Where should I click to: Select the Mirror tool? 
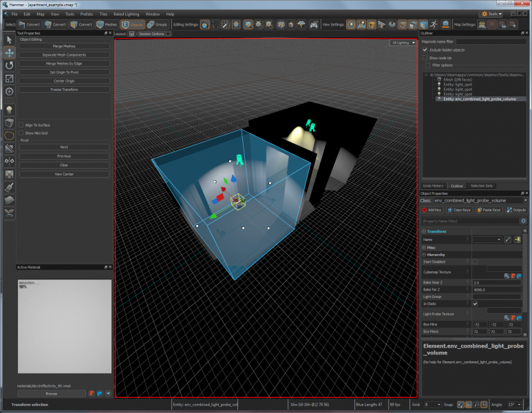point(9,161)
